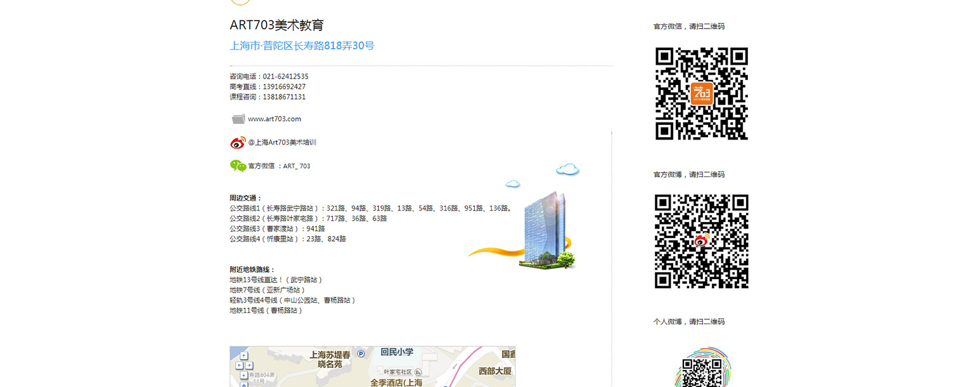
Task: Click the folder icon beside www.art703.com
Action: 238,119
